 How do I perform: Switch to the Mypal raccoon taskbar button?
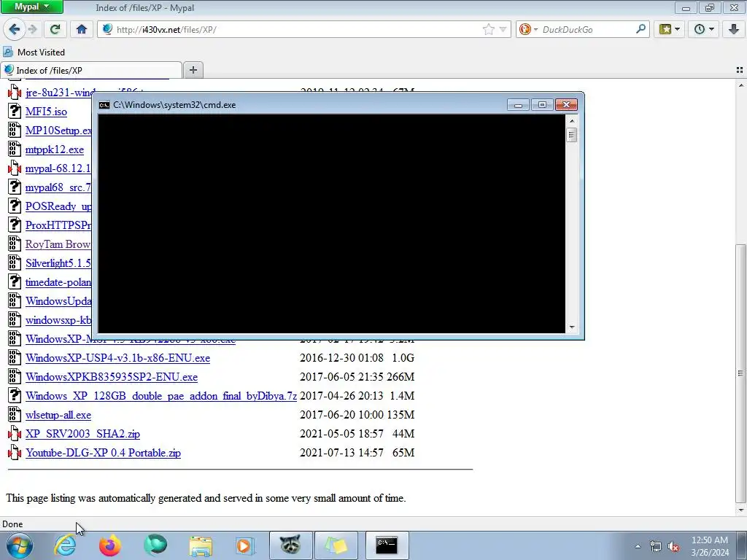[x=291, y=545]
